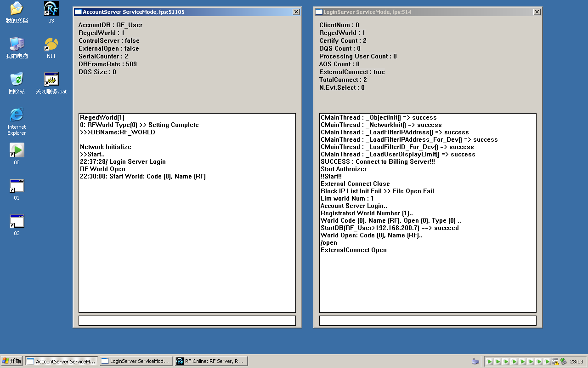The height and width of the screenshot is (368, 588).
Task: Click the system tray clock
Action: tap(577, 362)
